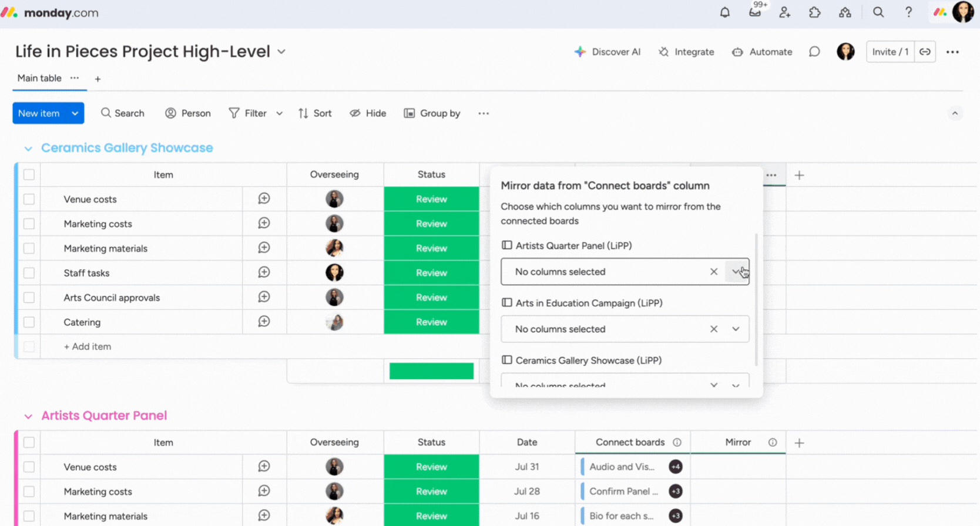Collapse the Ceramics Gallery Showcase group
The image size is (980, 526).
(x=28, y=149)
